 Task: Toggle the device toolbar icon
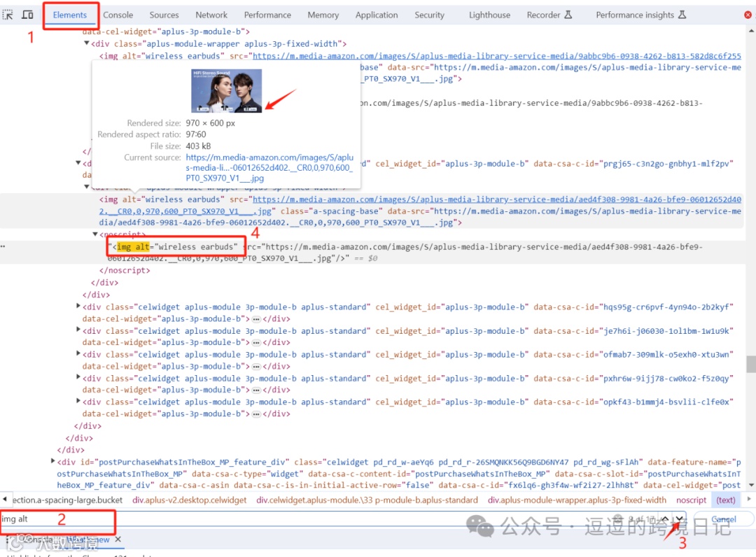[27, 15]
